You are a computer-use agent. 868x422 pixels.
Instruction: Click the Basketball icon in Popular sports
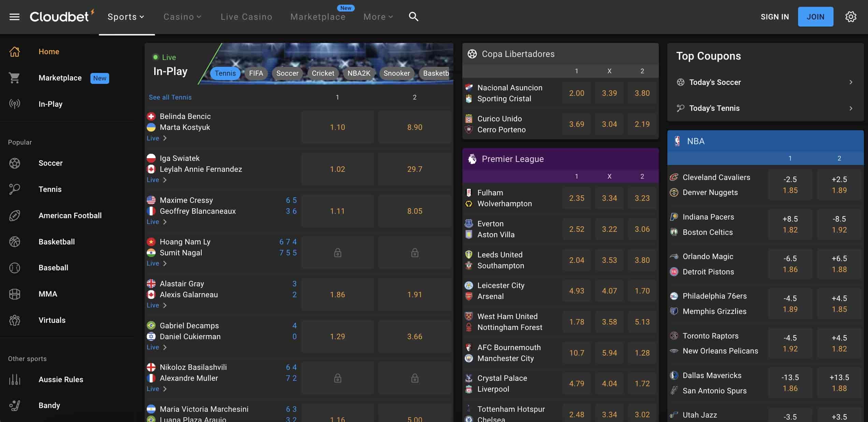(x=14, y=242)
